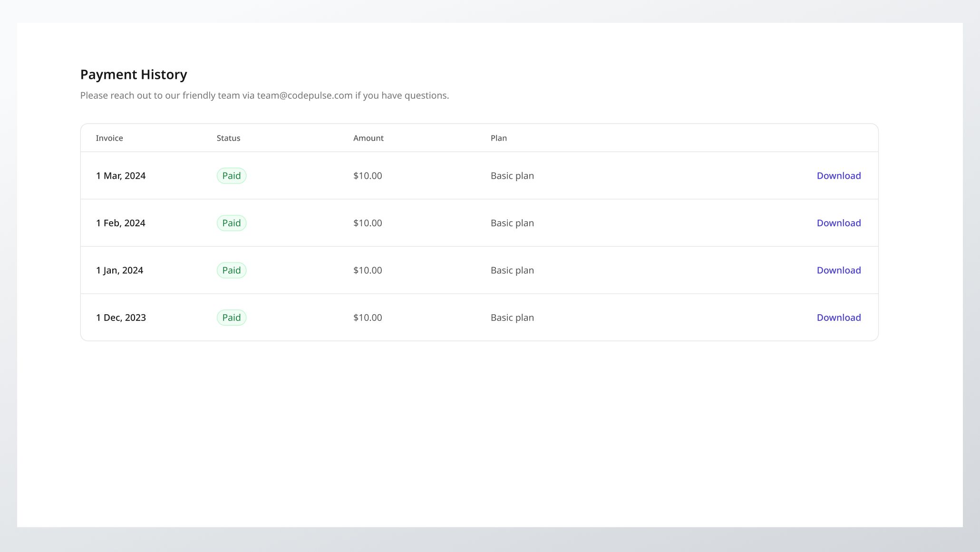This screenshot has width=980, height=552.
Task: Click the Status column header
Action: (228, 138)
